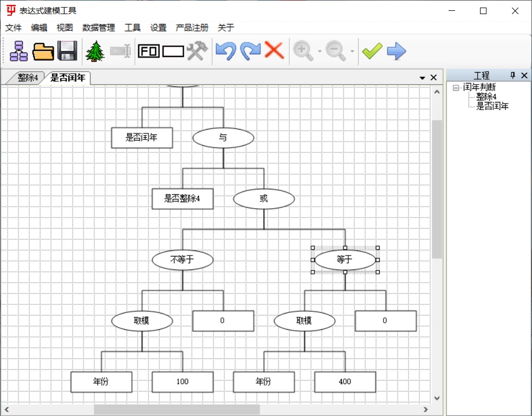Open the 数据管理 menu
The height and width of the screenshot is (416, 532).
99,28
